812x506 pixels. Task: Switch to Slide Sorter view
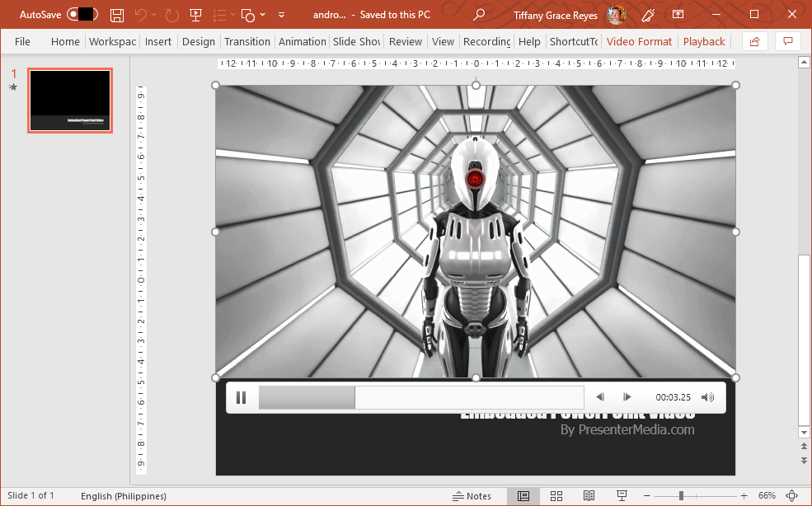click(556, 496)
